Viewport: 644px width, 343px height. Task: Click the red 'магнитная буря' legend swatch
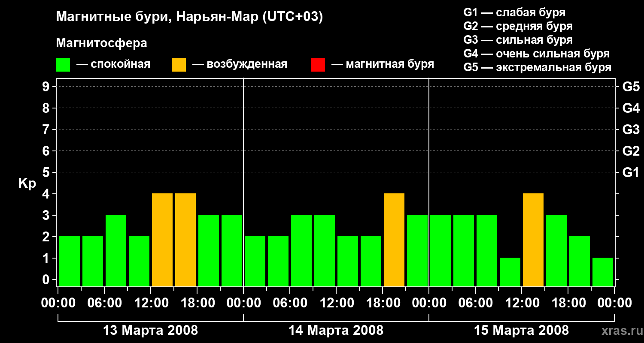pos(318,65)
